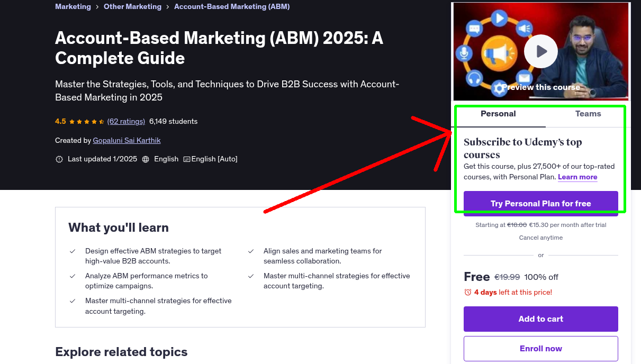Open the course preview thumbnail image

(540, 51)
